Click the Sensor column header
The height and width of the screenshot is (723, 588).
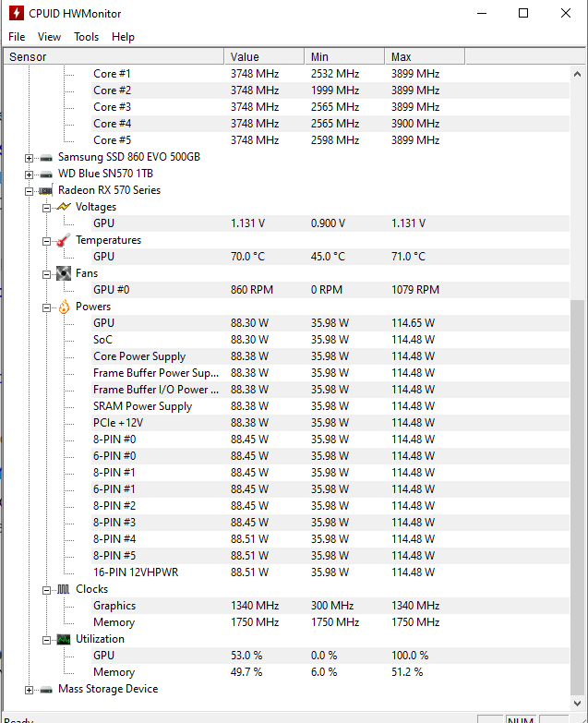click(114, 56)
